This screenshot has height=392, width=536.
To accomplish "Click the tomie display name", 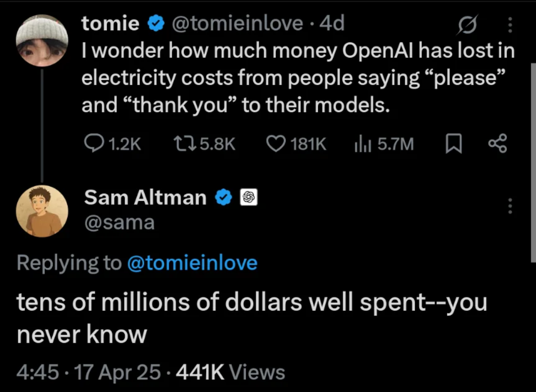I will [110, 24].
